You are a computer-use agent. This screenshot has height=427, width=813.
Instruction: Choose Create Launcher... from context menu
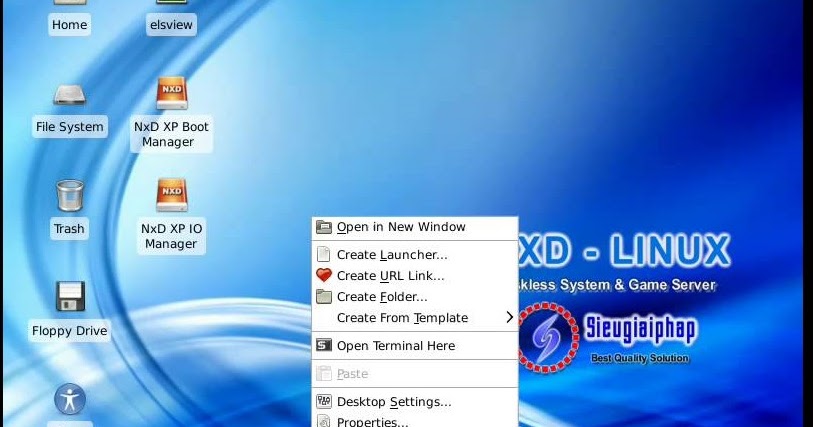(x=415, y=255)
